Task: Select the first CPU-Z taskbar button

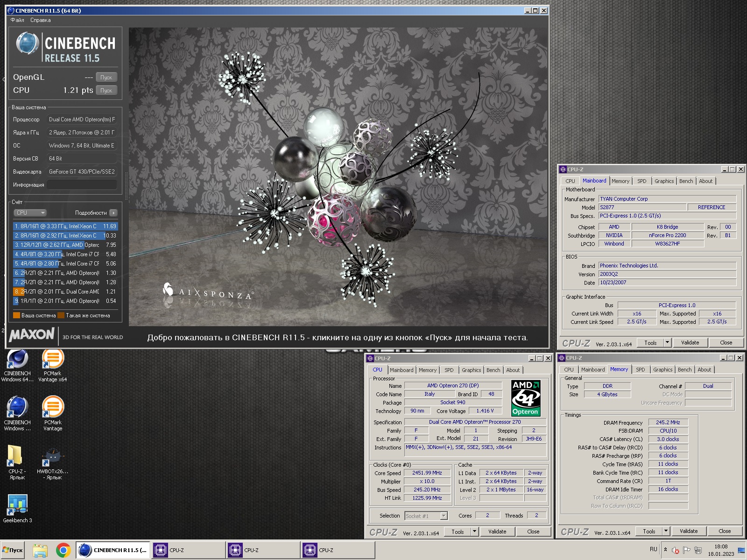Action: tap(188, 550)
